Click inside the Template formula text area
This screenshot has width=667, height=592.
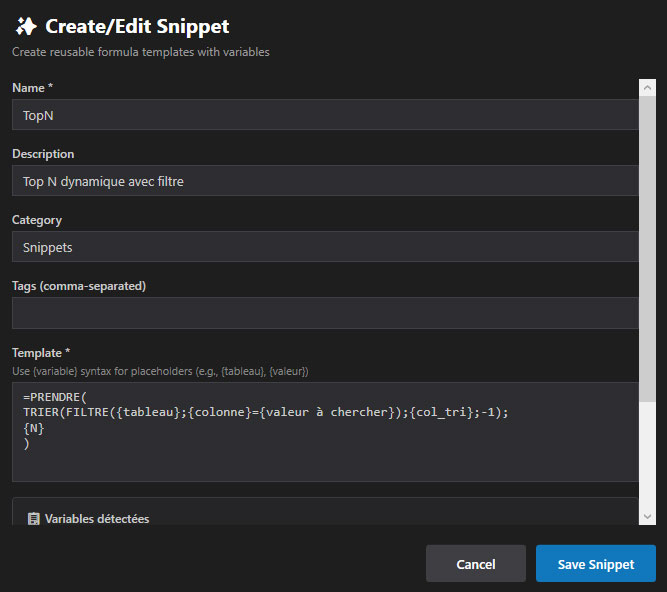click(x=325, y=432)
